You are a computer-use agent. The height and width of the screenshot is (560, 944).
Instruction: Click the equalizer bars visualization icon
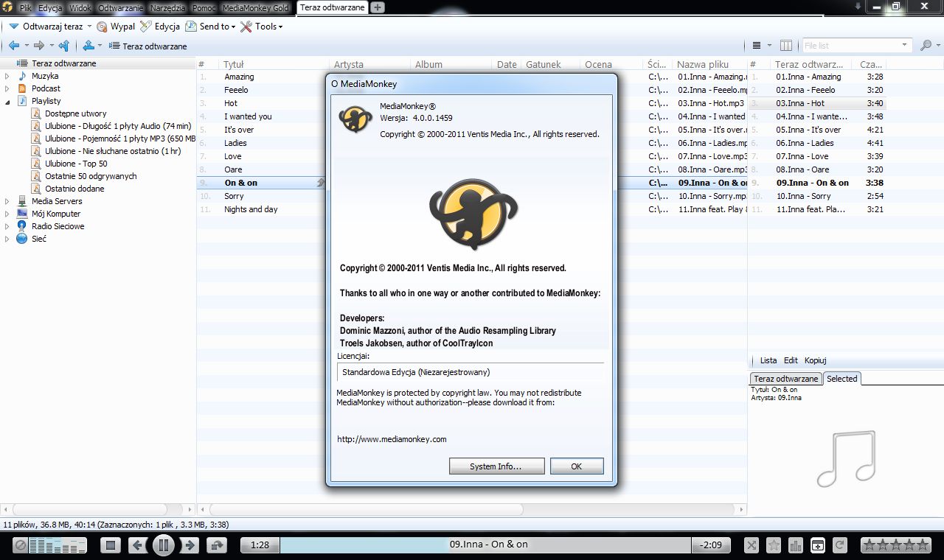58,545
